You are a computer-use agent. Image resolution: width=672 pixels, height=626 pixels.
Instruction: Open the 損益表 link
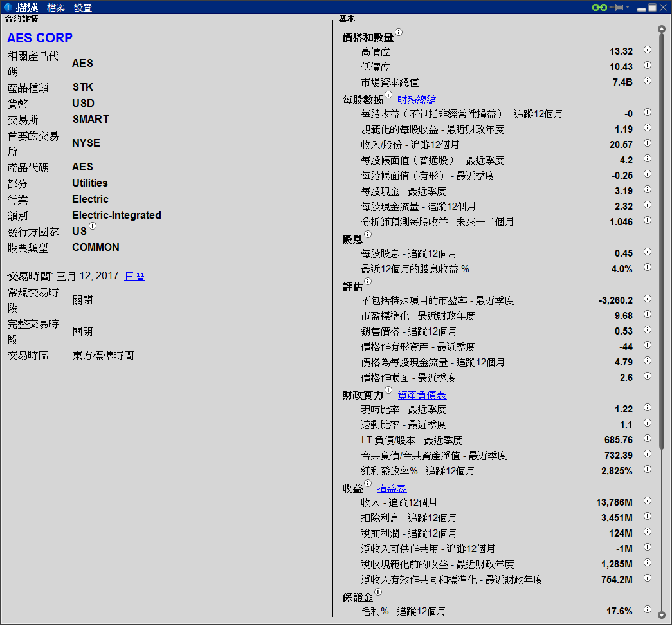392,488
